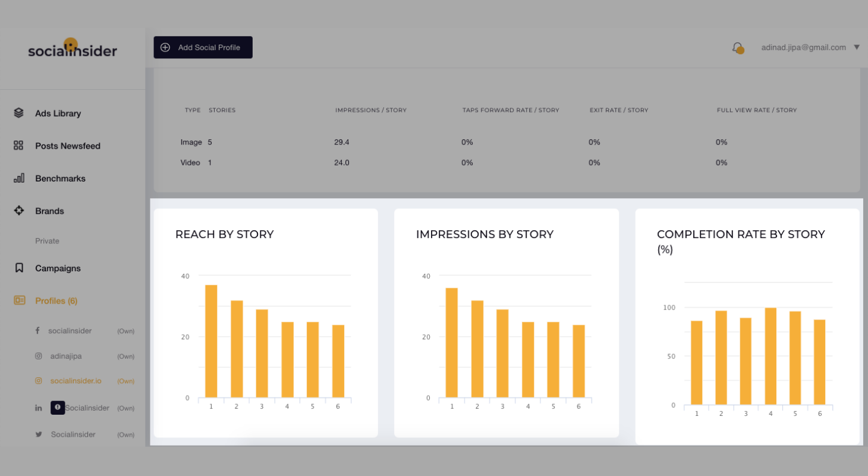Viewport: 868px width, 476px height.
Task: Expand the account dropdown arrow
Action: pyautogui.click(x=857, y=47)
